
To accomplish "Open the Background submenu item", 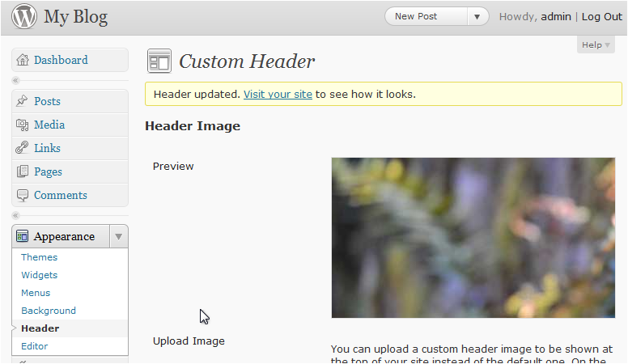I will click(x=49, y=311).
